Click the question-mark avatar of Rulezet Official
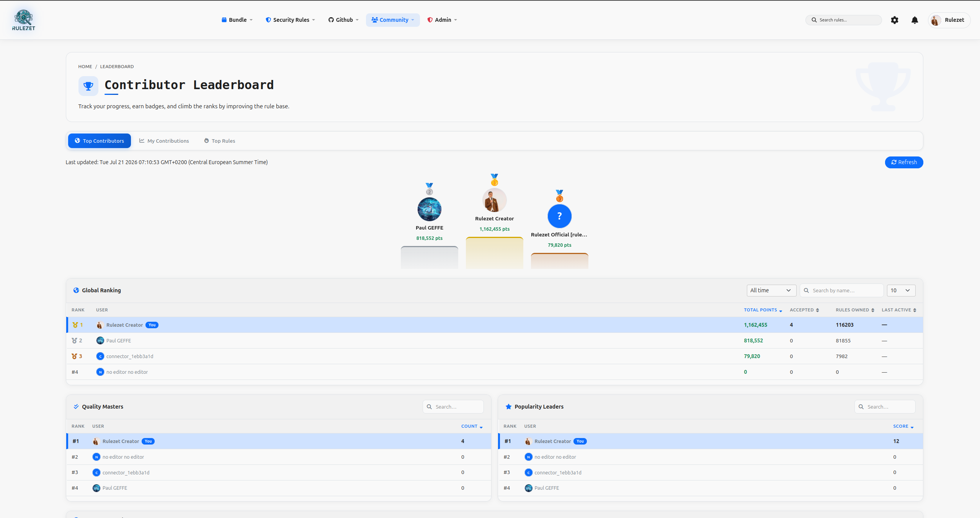 point(559,216)
